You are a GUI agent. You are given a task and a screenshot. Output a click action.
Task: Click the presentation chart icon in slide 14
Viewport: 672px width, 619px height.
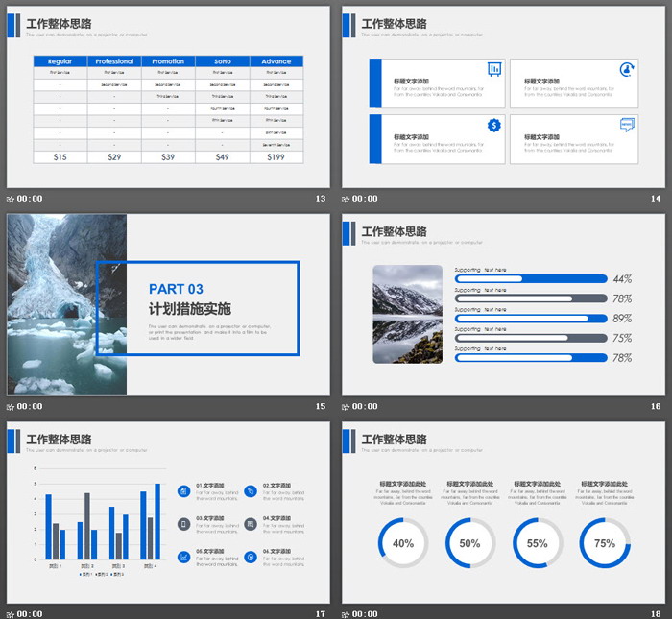(x=494, y=69)
